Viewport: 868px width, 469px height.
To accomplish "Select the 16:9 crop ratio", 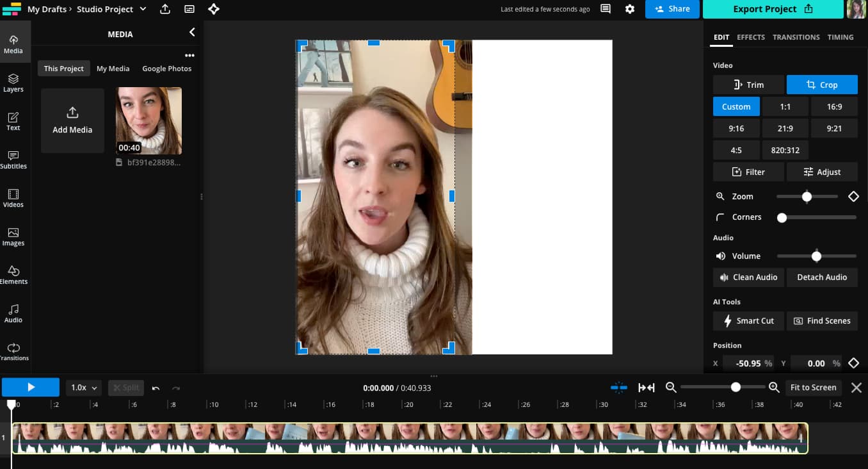I will click(834, 106).
